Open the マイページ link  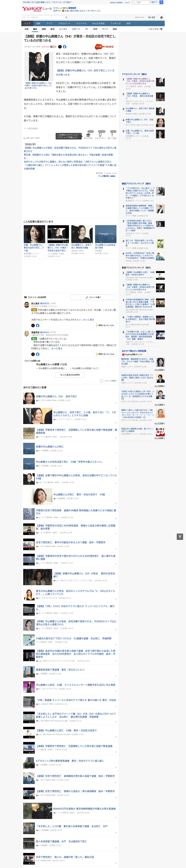[139, 18]
